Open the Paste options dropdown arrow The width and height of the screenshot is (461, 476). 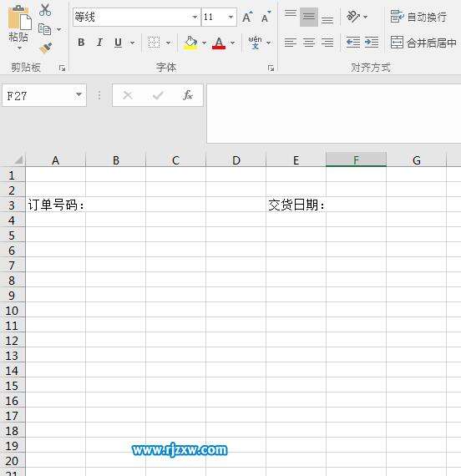(x=19, y=48)
